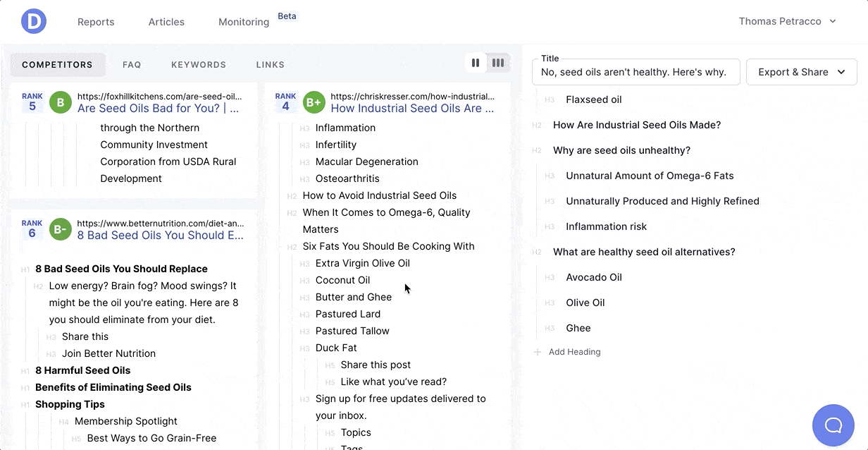Click the Title input field

pyautogui.click(x=635, y=72)
